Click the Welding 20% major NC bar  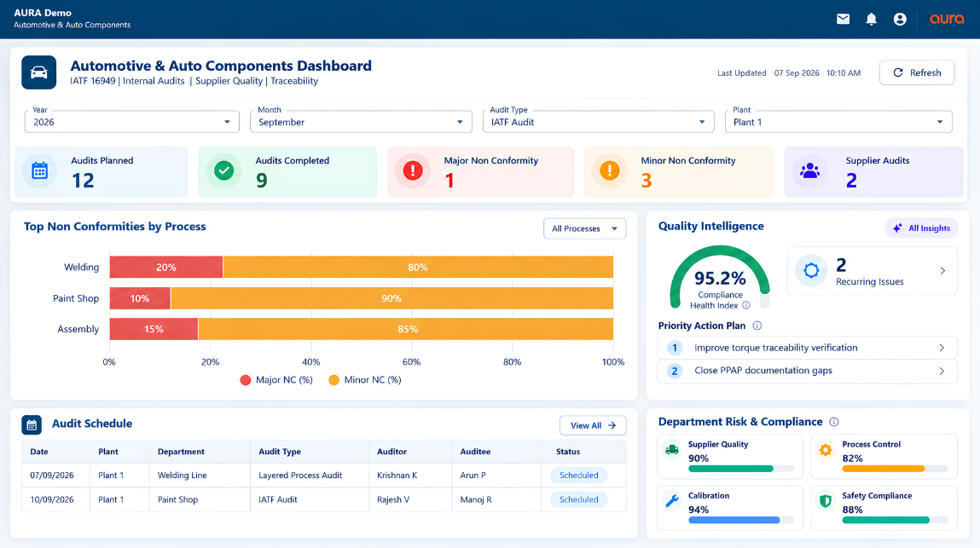(166, 268)
